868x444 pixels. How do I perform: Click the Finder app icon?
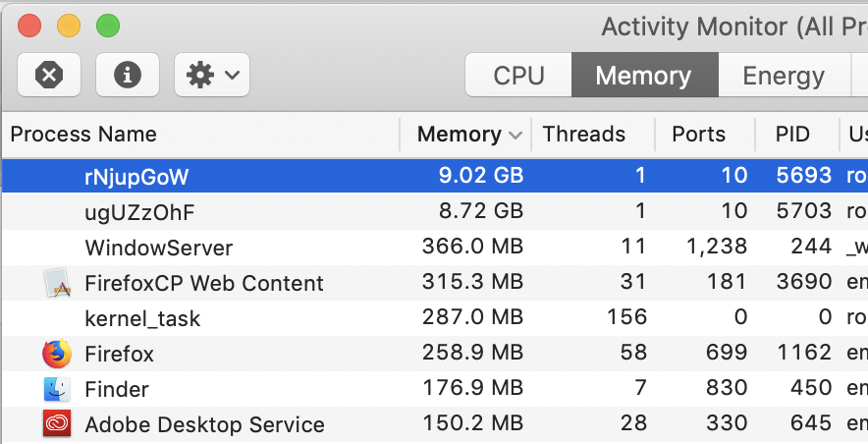coord(57,389)
